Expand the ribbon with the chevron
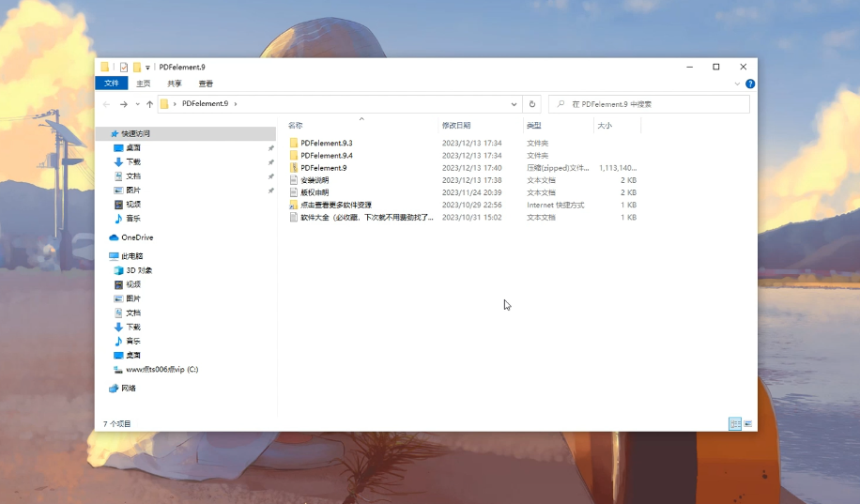 point(737,84)
